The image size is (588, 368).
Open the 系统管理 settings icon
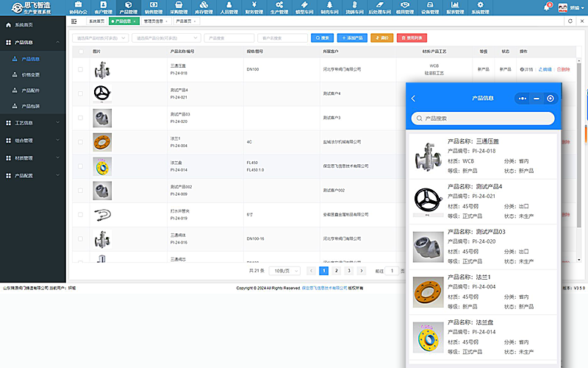[479, 8]
